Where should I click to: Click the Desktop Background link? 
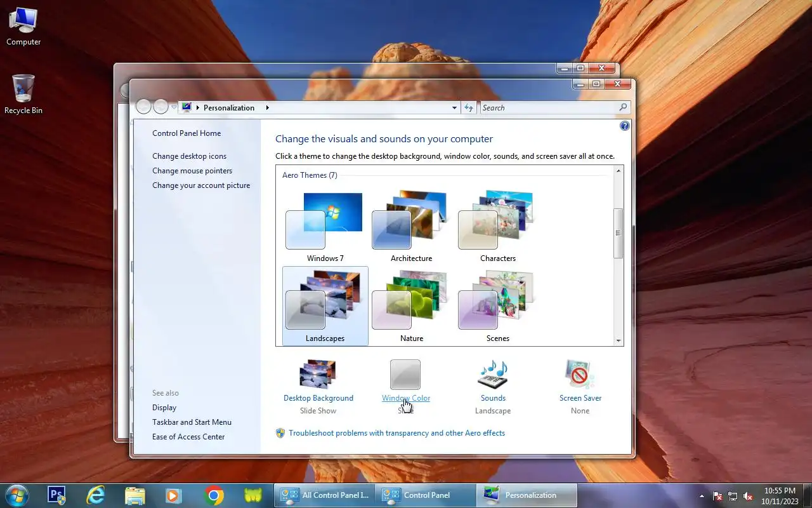[318, 398]
